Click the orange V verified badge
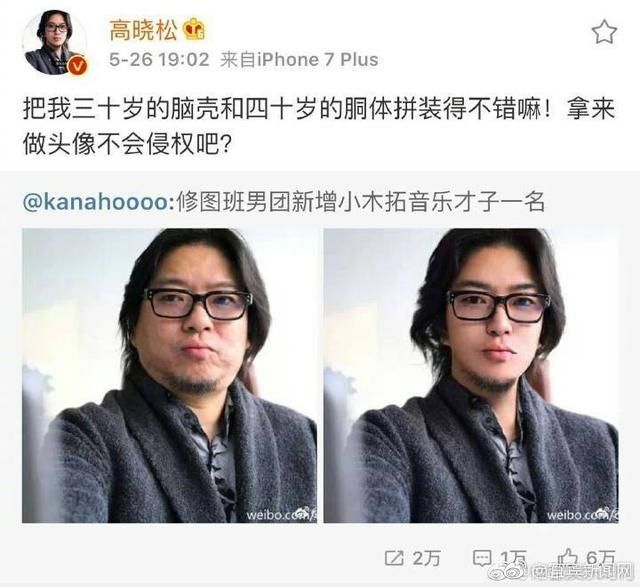 click(x=78, y=65)
